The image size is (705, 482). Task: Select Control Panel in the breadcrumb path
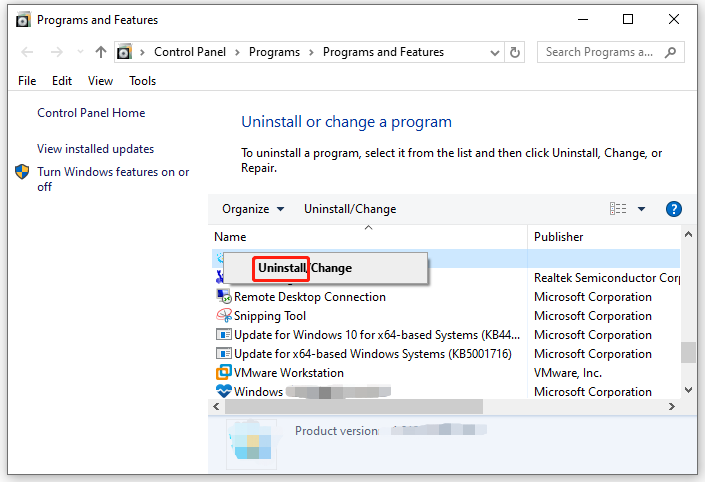(x=190, y=52)
